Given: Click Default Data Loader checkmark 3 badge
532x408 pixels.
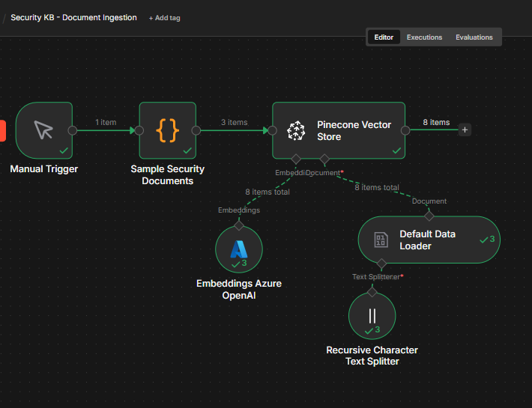Looking at the screenshot, I should pyautogui.click(x=488, y=240).
